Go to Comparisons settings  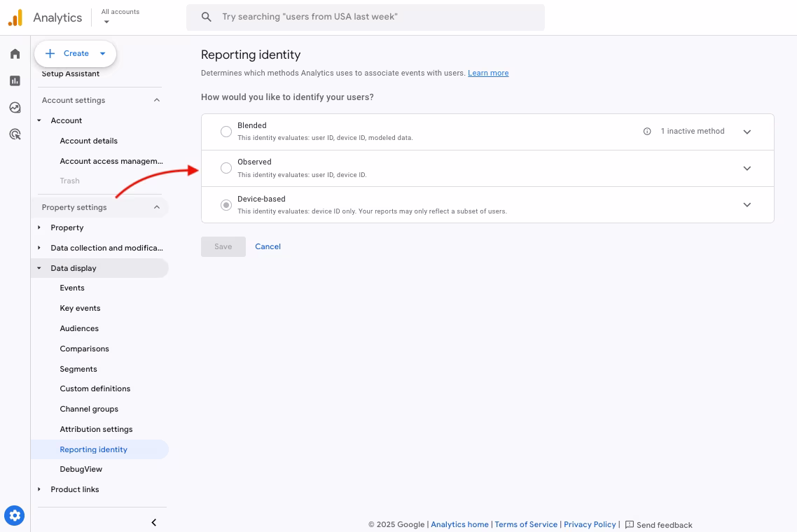pos(84,349)
